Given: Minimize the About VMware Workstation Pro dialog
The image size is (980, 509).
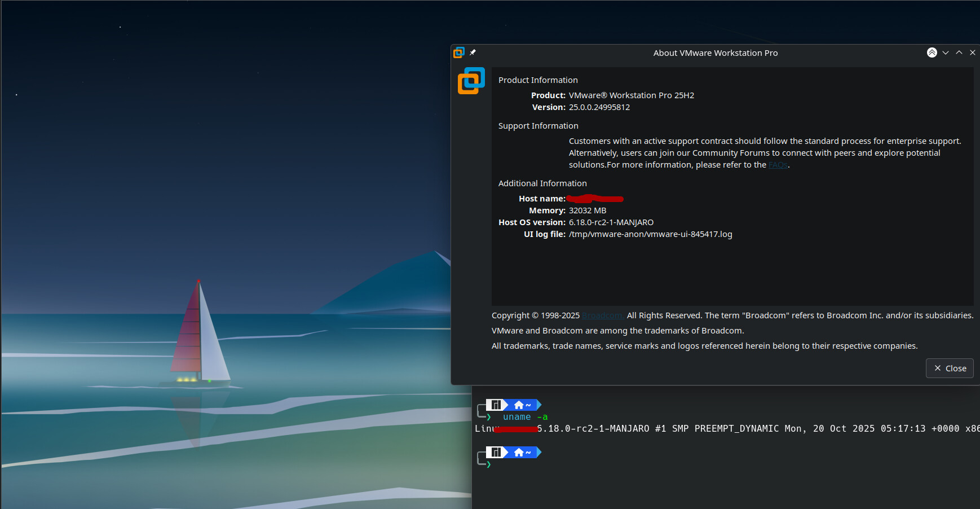Looking at the screenshot, I should pyautogui.click(x=946, y=52).
